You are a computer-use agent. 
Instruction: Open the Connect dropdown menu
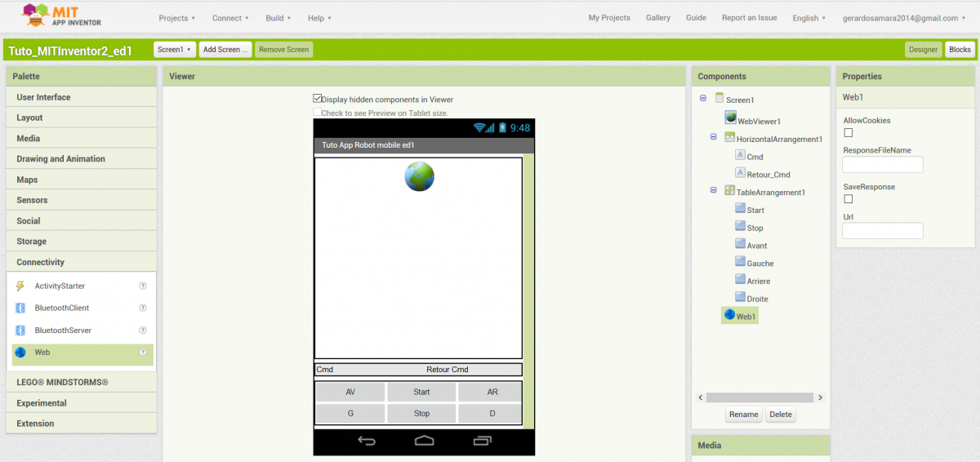coord(230,18)
